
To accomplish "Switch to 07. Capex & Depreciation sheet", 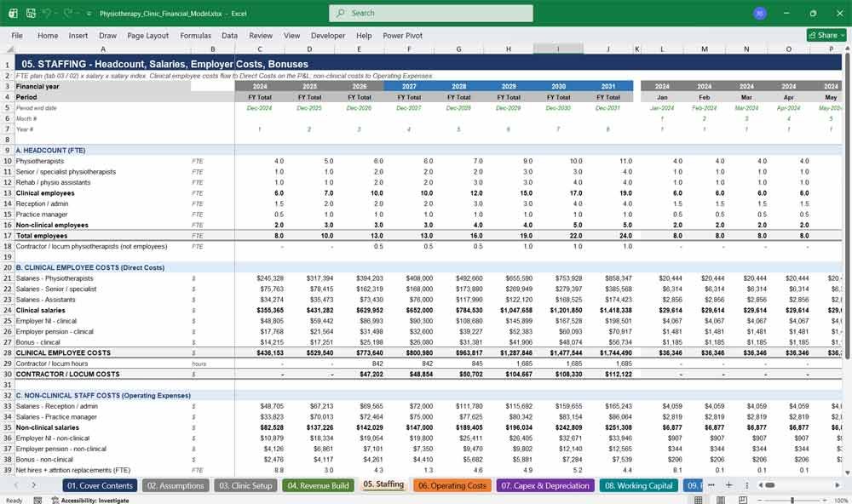I will click(x=545, y=485).
